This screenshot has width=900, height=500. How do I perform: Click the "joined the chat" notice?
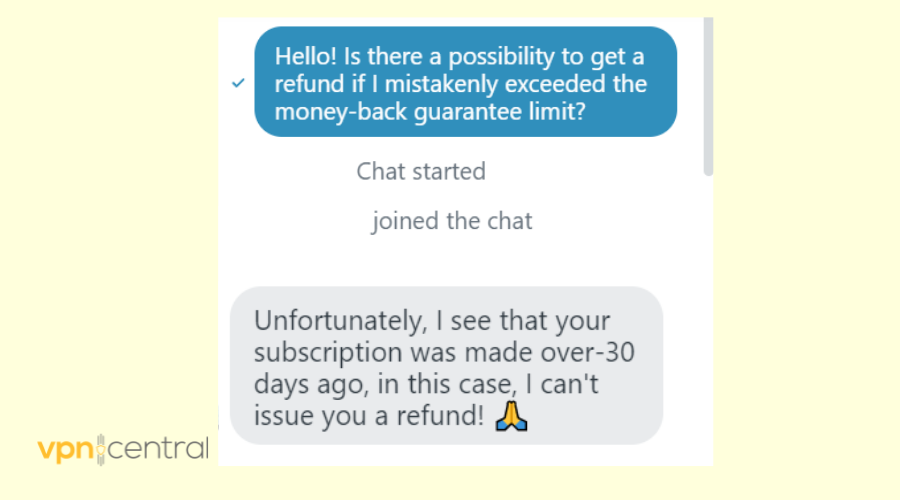tap(452, 221)
